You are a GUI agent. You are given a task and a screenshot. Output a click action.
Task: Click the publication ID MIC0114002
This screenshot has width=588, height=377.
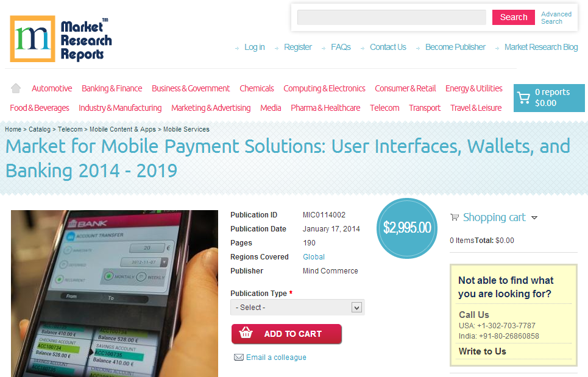324,215
